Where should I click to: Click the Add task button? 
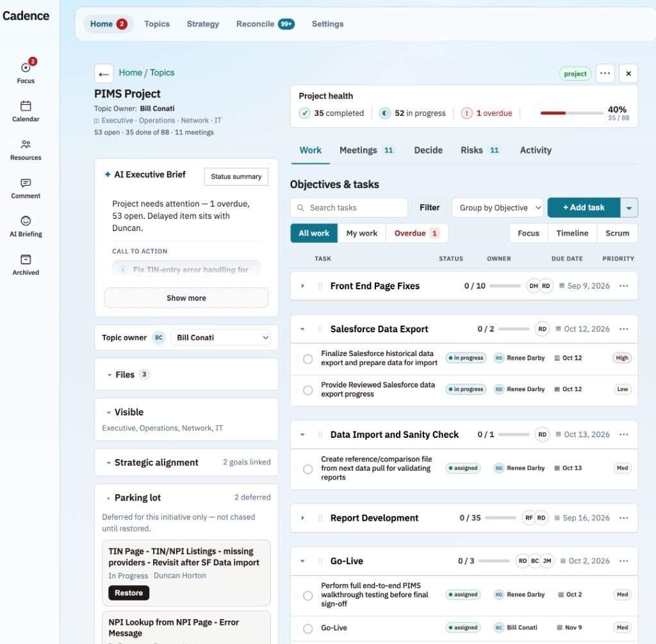tap(584, 208)
